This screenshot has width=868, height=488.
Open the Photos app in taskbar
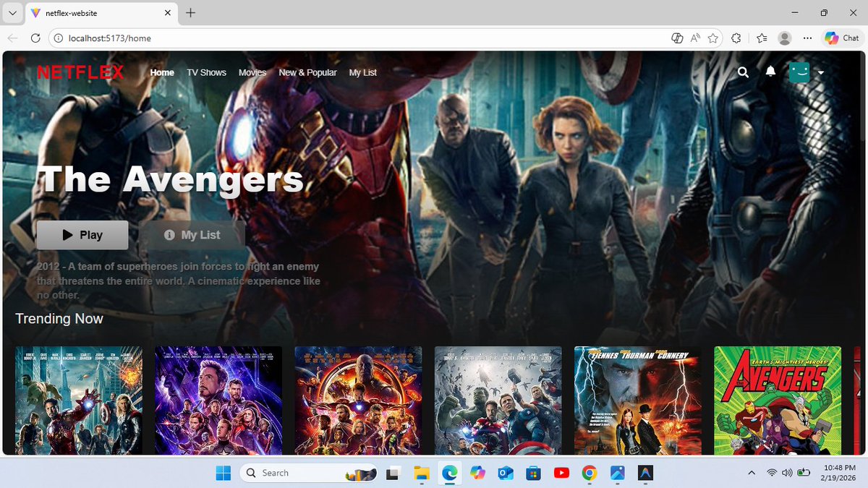617,473
